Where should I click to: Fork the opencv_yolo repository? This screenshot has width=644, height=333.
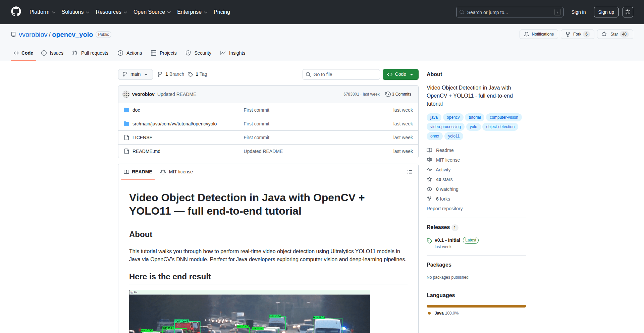click(x=577, y=34)
